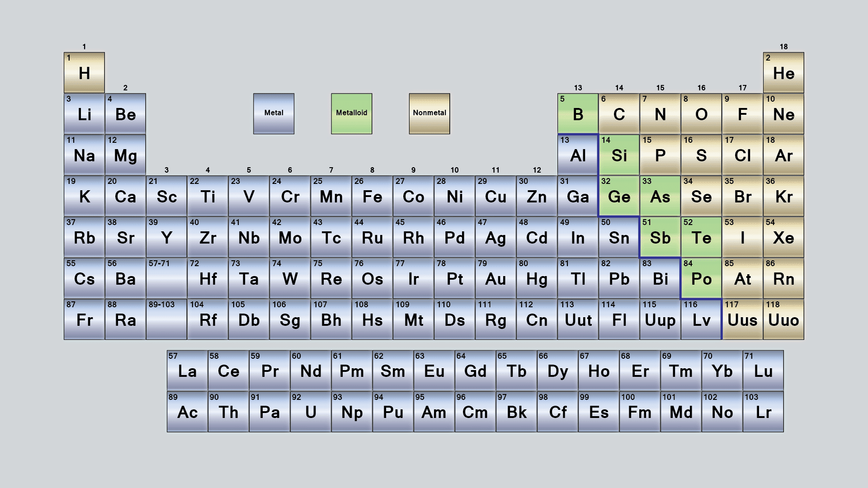Select the Iron (Fe) element tile
Screen dimensions: 868x488
point(372,196)
